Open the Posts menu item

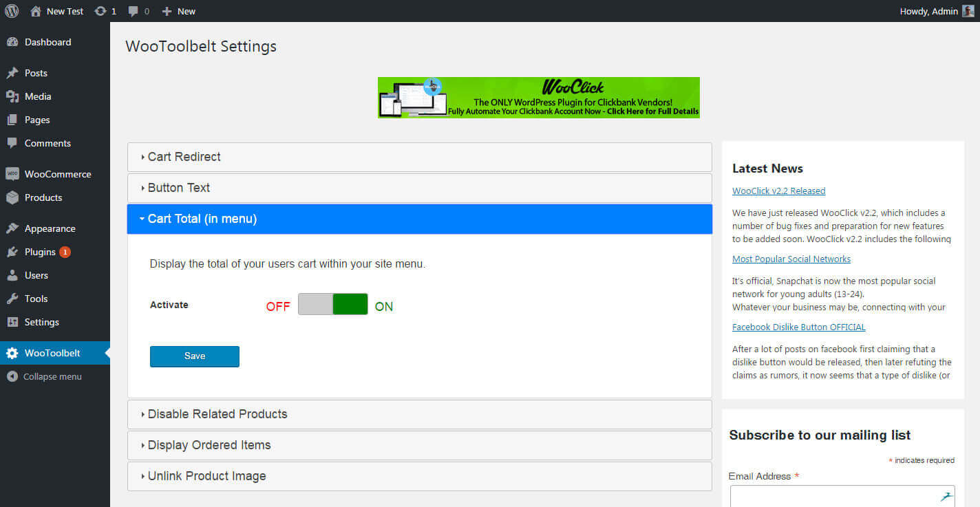tap(55, 73)
